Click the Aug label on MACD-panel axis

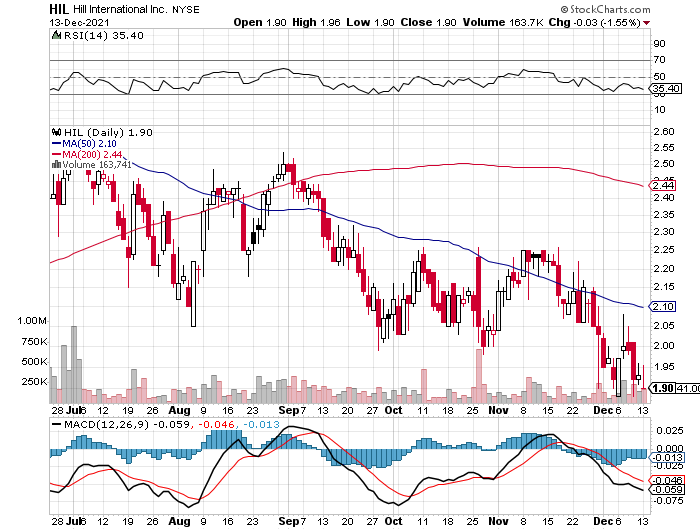(179, 521)
